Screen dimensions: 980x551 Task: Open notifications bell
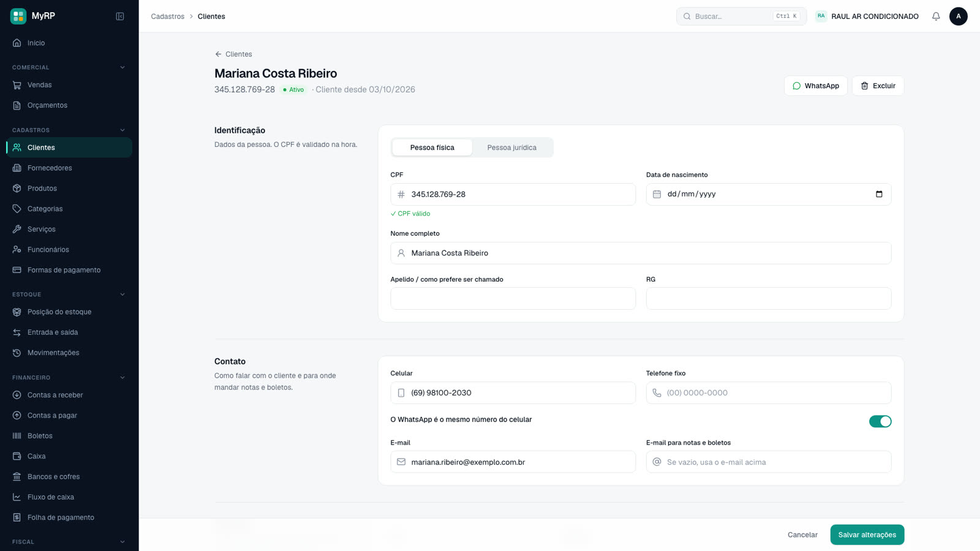[x=936, y=17]
